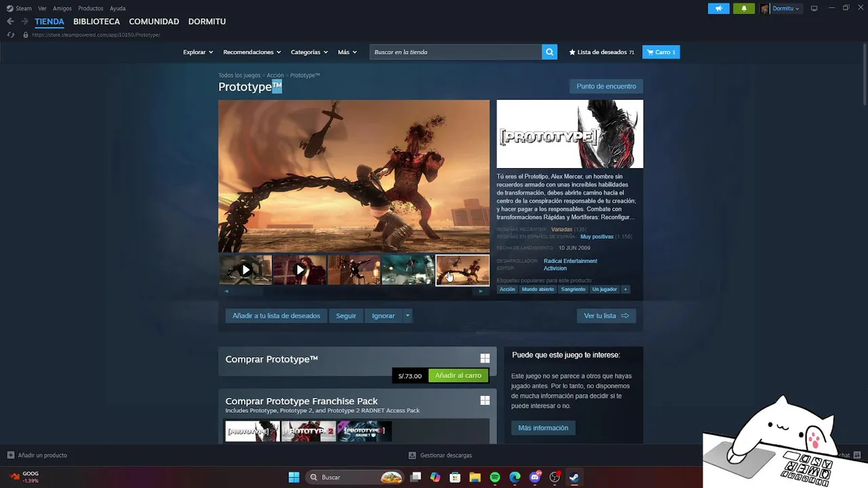The width and height of the screenshot is (868, 488).
Task: Open Task View on the taskbar
Action: [416, 477]
